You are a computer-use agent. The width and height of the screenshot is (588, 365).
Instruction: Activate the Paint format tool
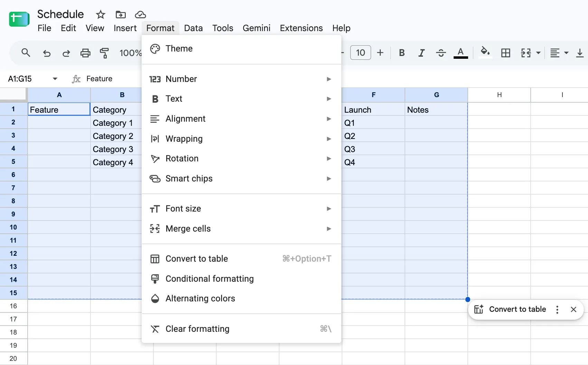104,53
